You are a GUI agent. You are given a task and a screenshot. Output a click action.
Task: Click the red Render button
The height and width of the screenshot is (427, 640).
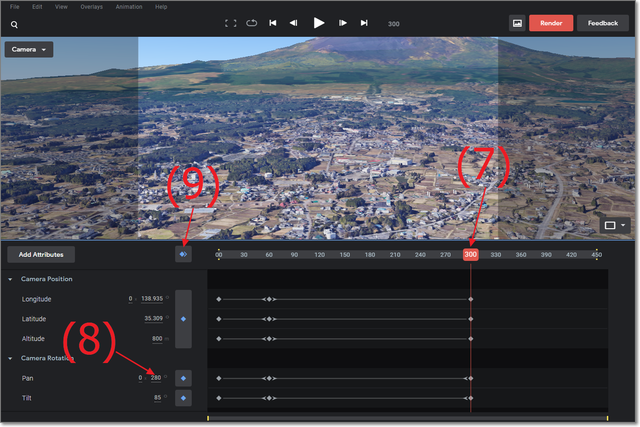point(551,22)
